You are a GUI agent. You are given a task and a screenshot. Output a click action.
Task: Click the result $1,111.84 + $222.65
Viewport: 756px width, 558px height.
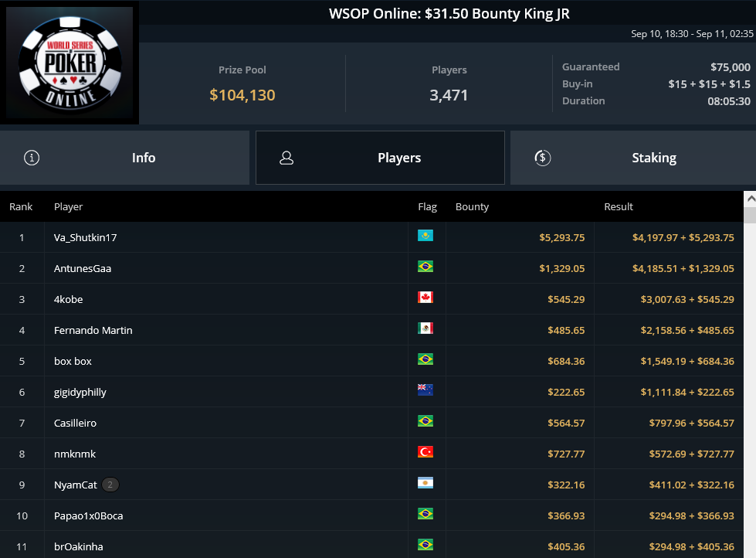point(687,392)
